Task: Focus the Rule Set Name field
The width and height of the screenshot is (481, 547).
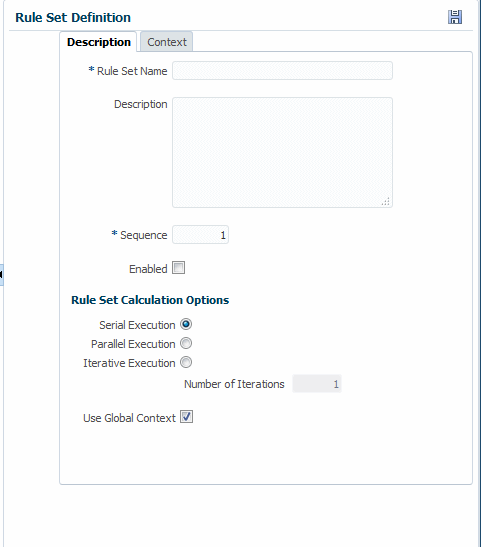Action: coord(282,70)
